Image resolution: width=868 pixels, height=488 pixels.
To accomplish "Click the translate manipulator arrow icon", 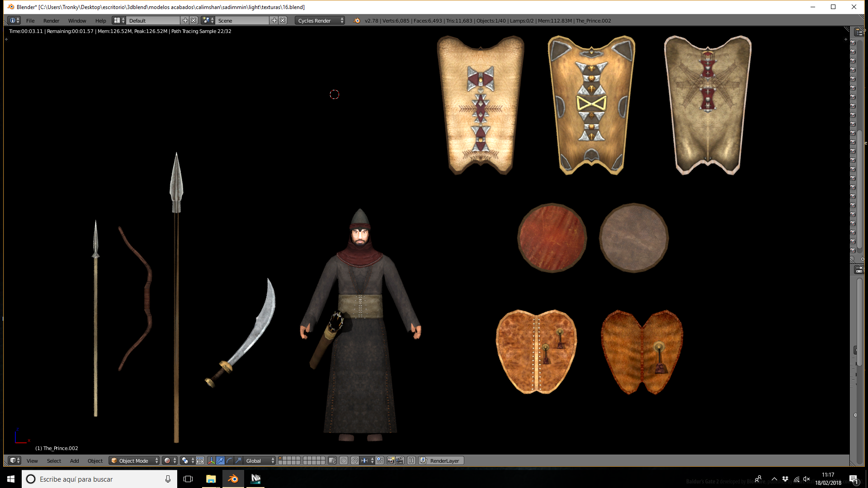I will [x=220, y=460].
